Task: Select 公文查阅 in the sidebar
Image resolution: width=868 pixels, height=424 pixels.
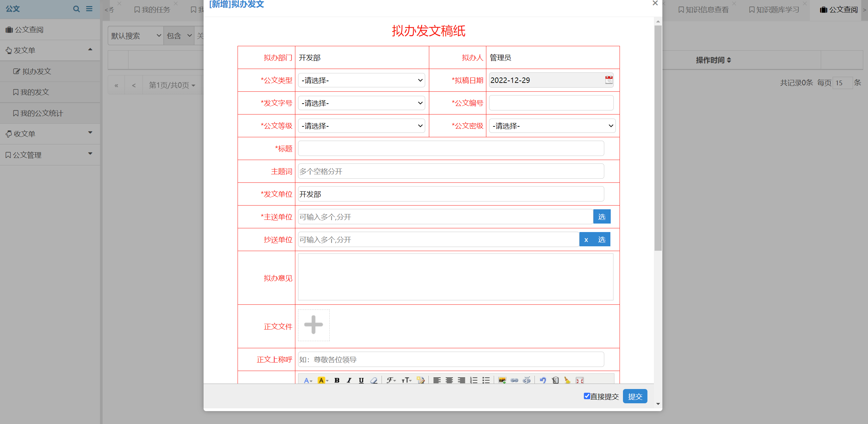Action: (x=50, y=30)
